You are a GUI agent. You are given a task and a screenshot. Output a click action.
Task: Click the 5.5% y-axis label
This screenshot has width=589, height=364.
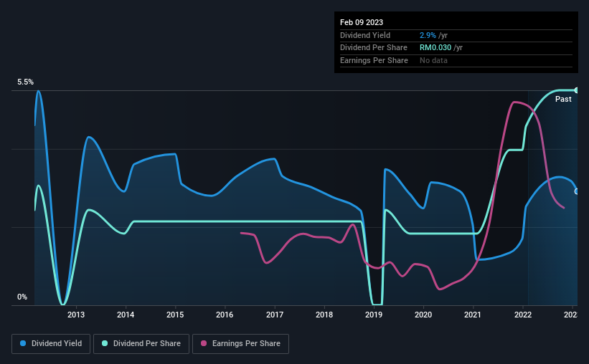click(x=26, y=82)
